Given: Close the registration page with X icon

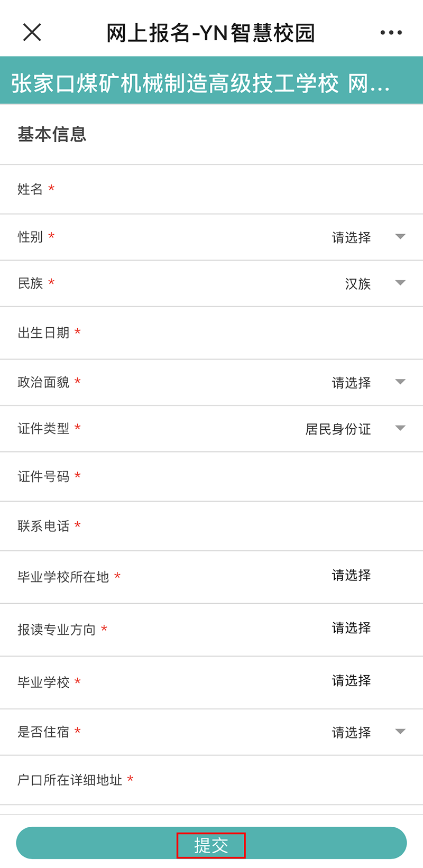Looking at the screenshot, I should pyautogui.click(x=32, y=33).
